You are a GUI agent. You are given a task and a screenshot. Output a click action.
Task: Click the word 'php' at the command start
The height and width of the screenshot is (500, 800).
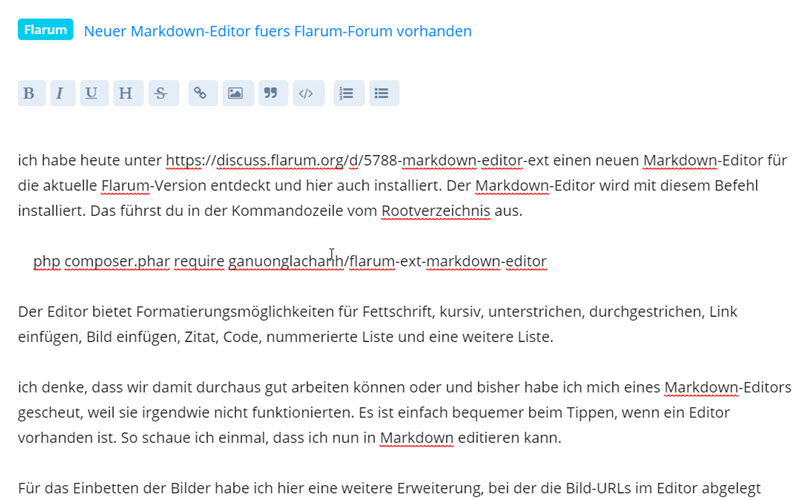[x=47, y=261]
